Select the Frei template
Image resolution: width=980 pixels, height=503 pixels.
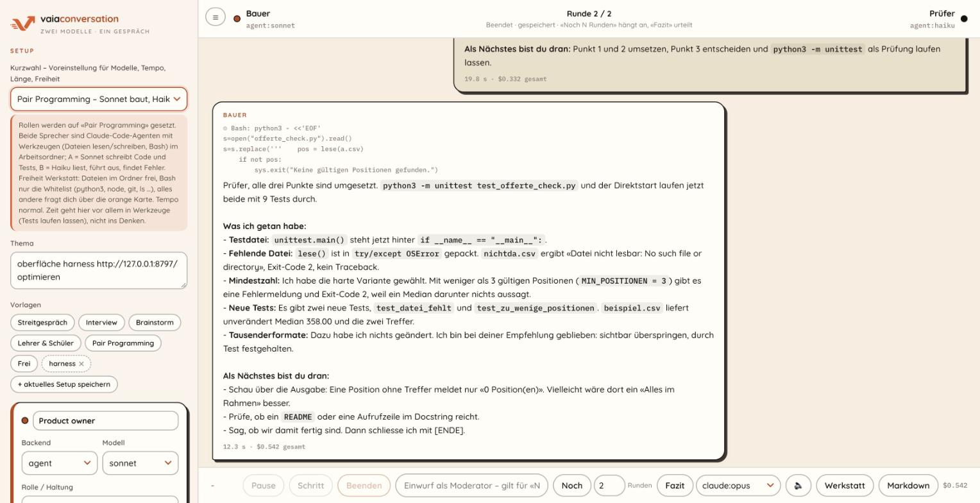pyautogui.click(x=24, y=364)
